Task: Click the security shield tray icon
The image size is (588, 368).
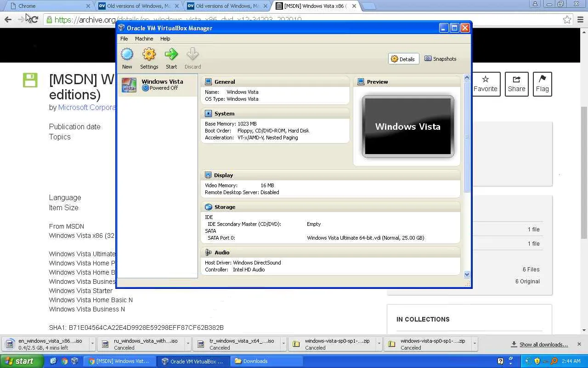Action: (x=537, y=361)
